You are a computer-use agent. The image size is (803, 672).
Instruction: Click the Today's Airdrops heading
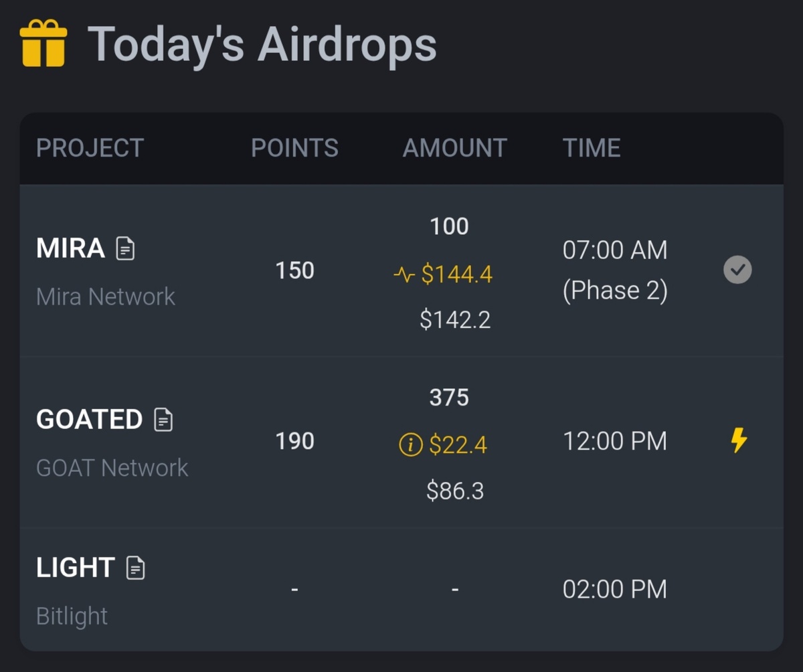point(262,44)
